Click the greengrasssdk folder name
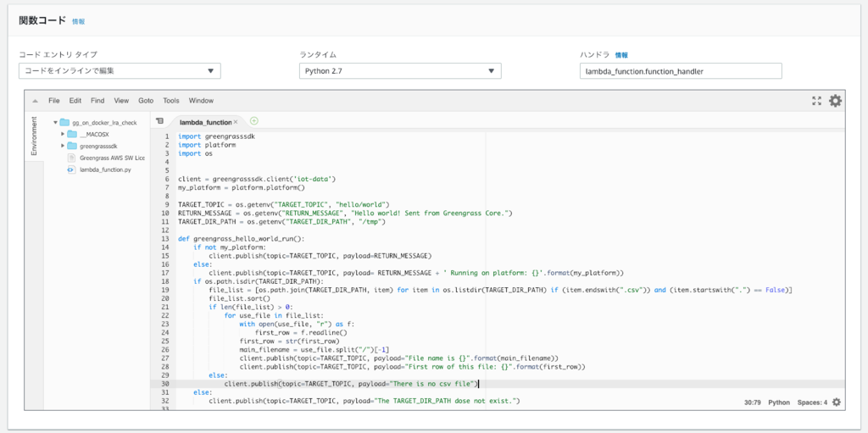 click(x=98, y=147)
